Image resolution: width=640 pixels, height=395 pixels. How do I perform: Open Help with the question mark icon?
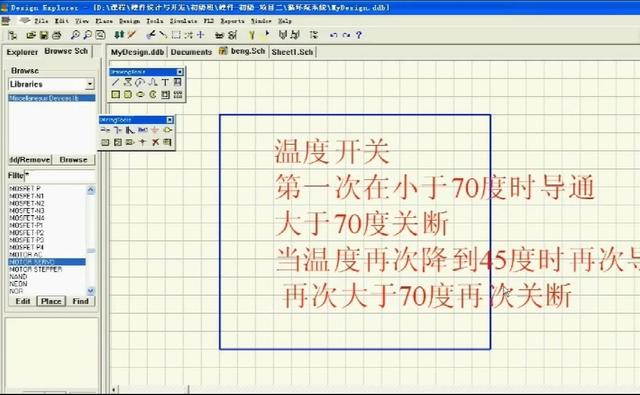(358, 35)
